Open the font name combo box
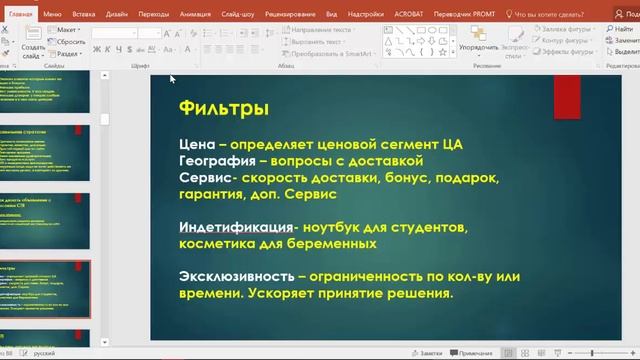 tap(114, 33)
